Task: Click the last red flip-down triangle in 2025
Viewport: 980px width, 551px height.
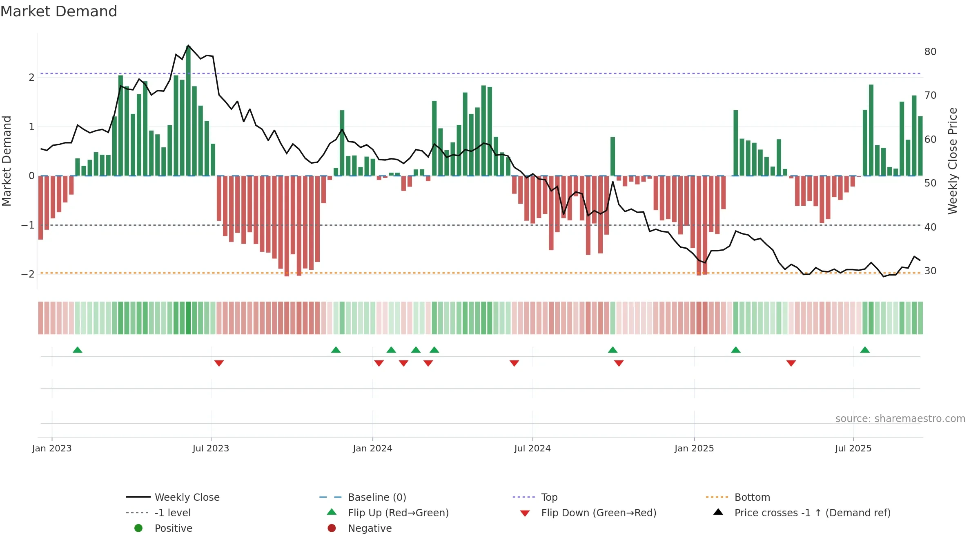Action: pos(791,363)
